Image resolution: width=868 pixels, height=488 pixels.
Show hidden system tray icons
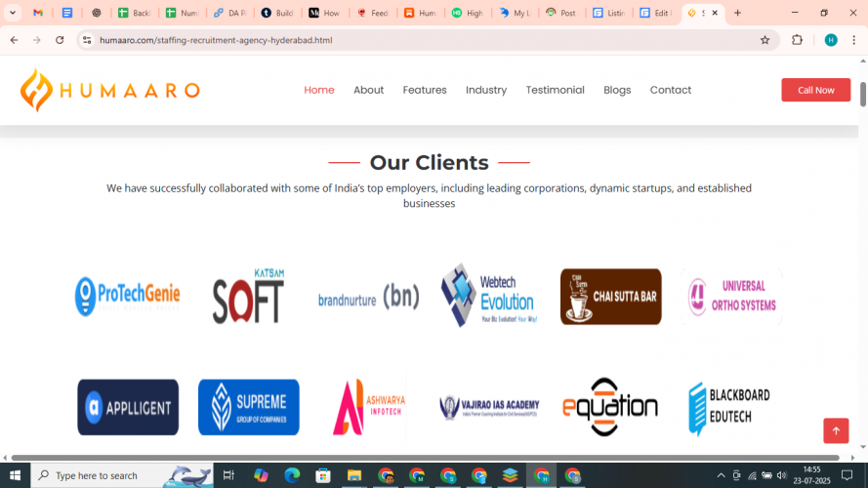(721, 475)
